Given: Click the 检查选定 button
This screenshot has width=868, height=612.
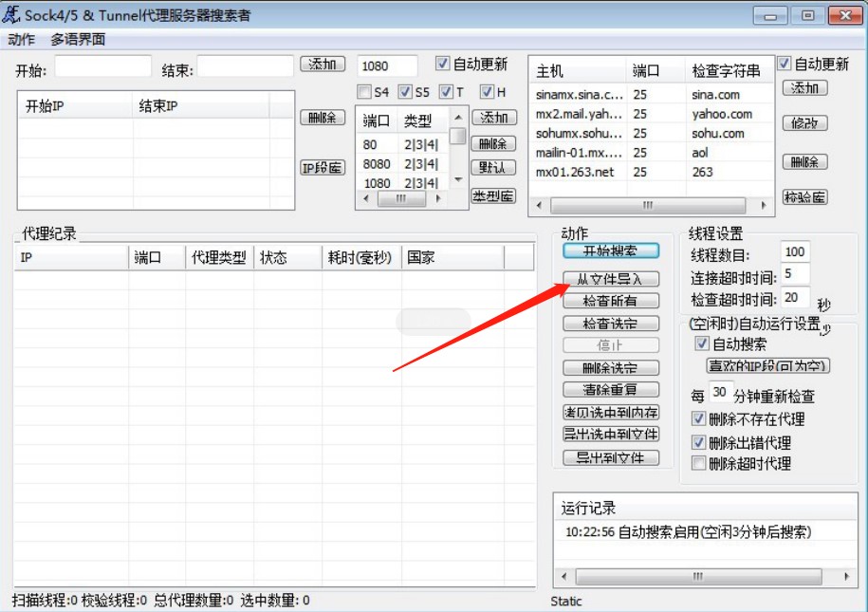Looking at the screenshot, I should pyautogui.click(x=611, y=323).
